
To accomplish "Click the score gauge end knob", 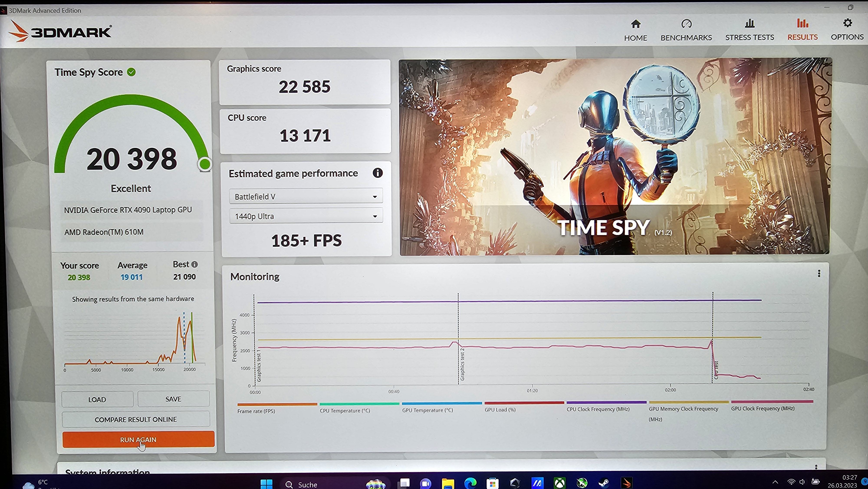I will pos(205,164).
